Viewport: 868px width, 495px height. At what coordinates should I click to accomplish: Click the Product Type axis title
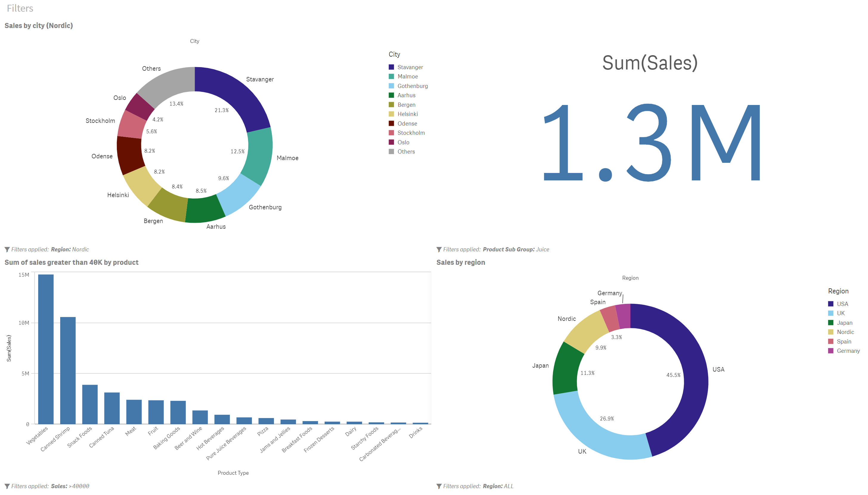click(x=233, y=473)
